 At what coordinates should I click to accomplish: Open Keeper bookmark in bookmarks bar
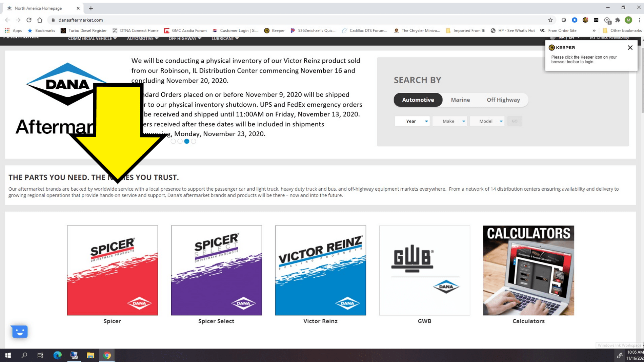[275, 30]
